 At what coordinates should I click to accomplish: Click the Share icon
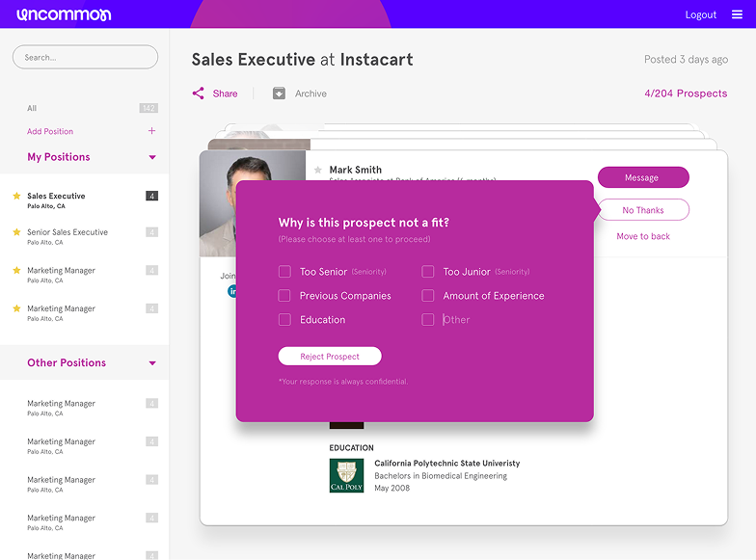click(199, 93)
